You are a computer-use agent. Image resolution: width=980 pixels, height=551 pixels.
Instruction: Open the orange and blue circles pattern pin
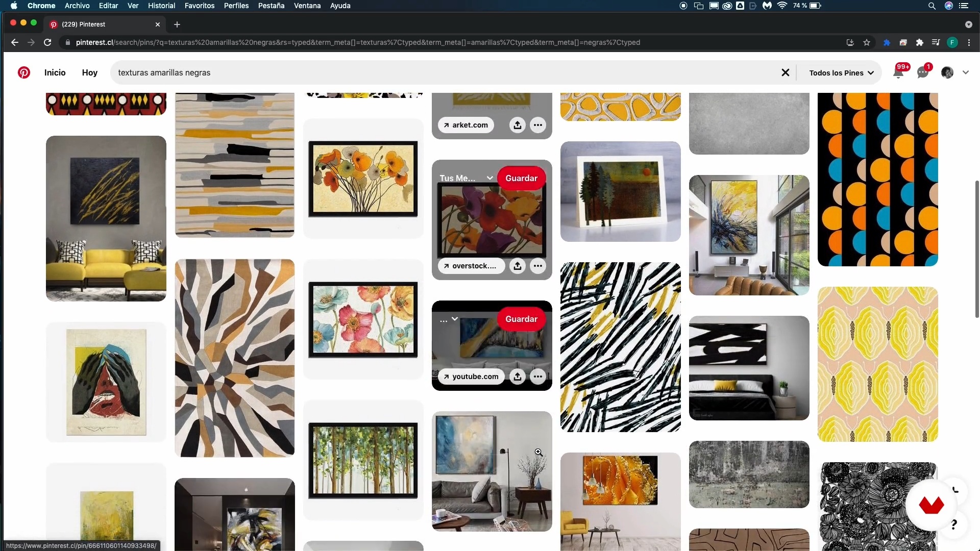878,179
